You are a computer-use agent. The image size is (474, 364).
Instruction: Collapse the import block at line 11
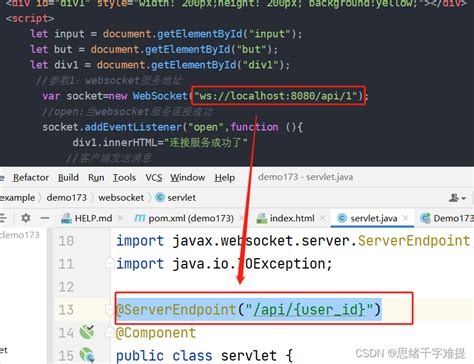110,263
